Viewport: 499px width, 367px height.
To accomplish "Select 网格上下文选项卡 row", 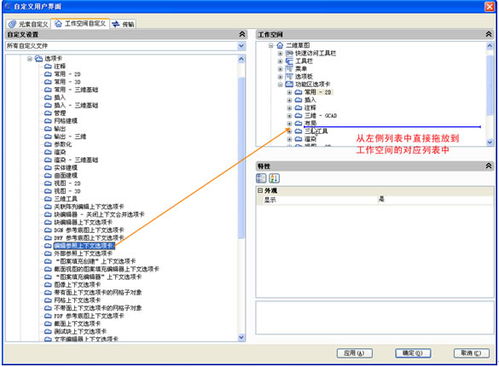I will (x=77, y=300).
